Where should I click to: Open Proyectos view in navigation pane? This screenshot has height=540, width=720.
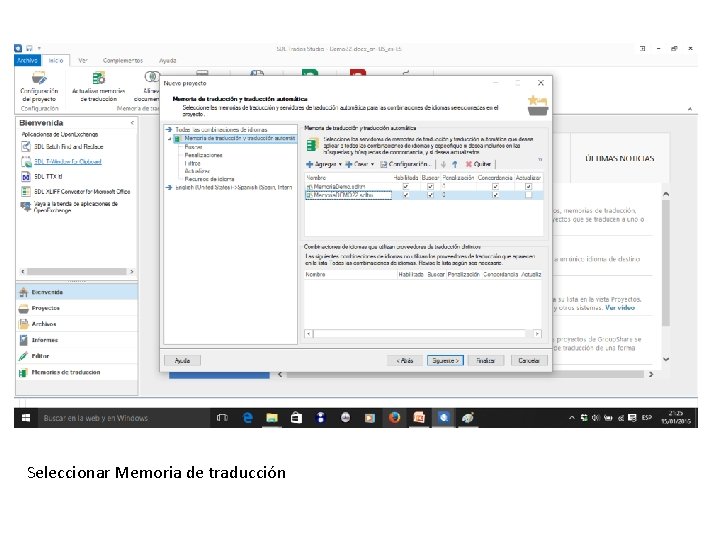coord(77,308)
